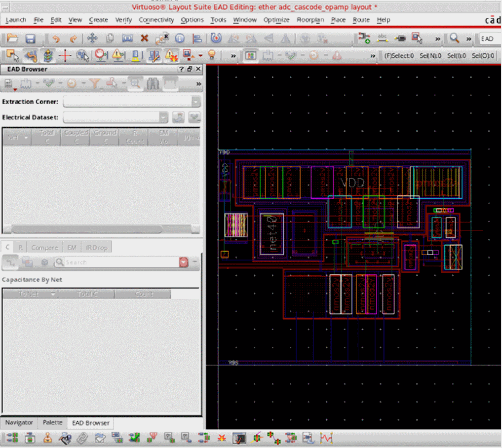Select the IR Drop tab
This screenshot has height=448, width=502.
pyautogui.click(x=96, y=247)
